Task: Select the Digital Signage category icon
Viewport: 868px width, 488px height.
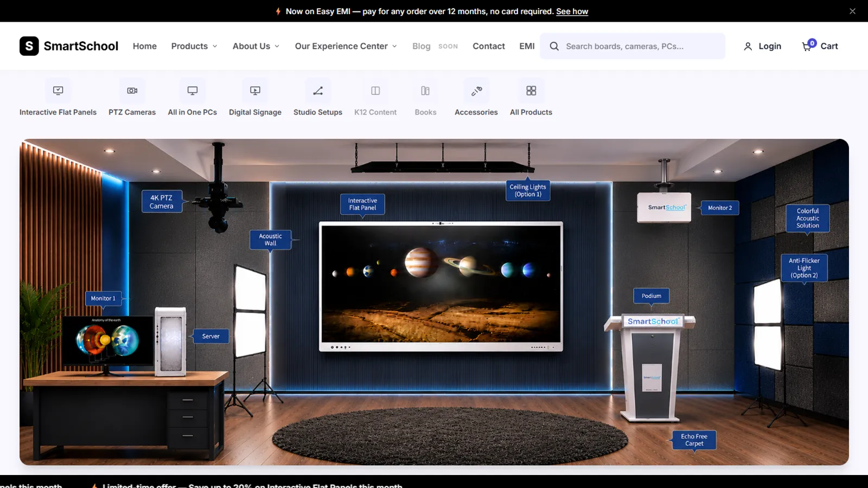Action: click(x=255, y=91)
